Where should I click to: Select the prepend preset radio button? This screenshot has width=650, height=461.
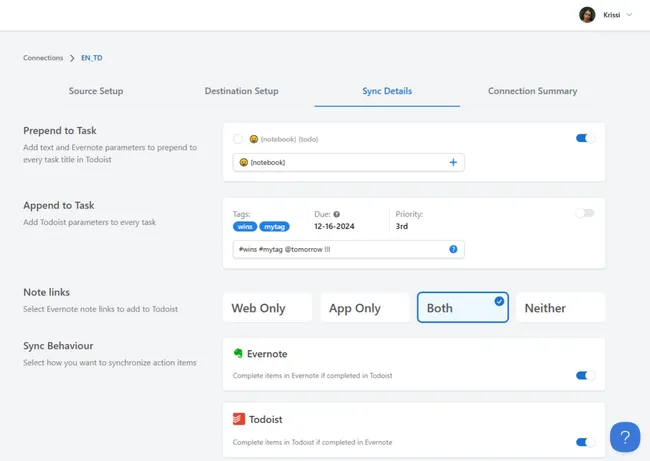pos(238,139)
